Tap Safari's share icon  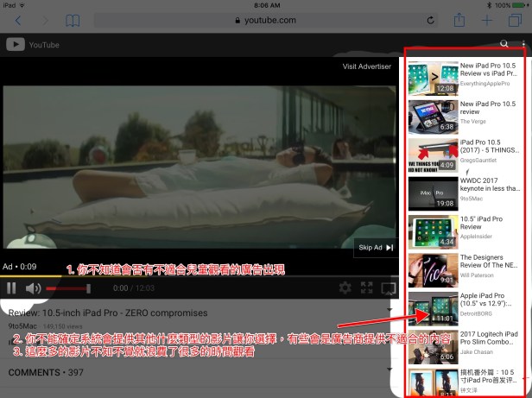459,20
